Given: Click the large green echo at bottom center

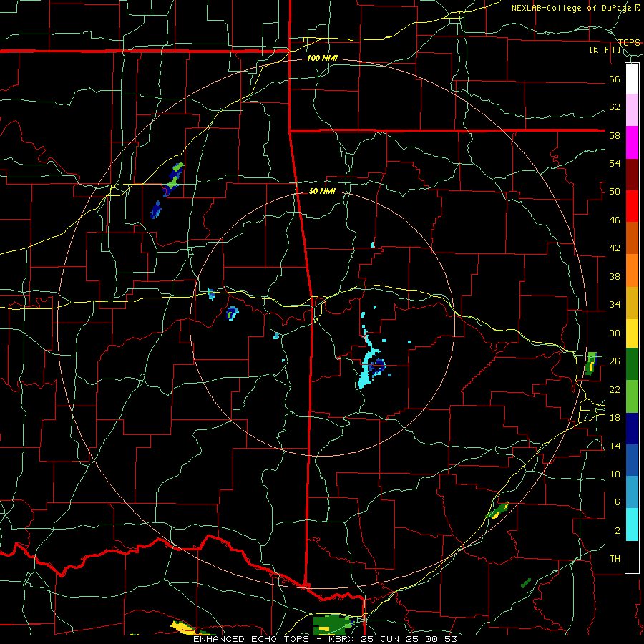Looking at the screenshot, I should [x=333, y=625].
